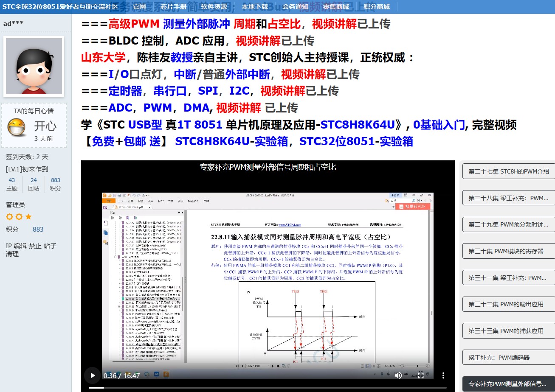Click the blue SPI text
This screenshot has height=392, width=555.
tap(208, 91)
